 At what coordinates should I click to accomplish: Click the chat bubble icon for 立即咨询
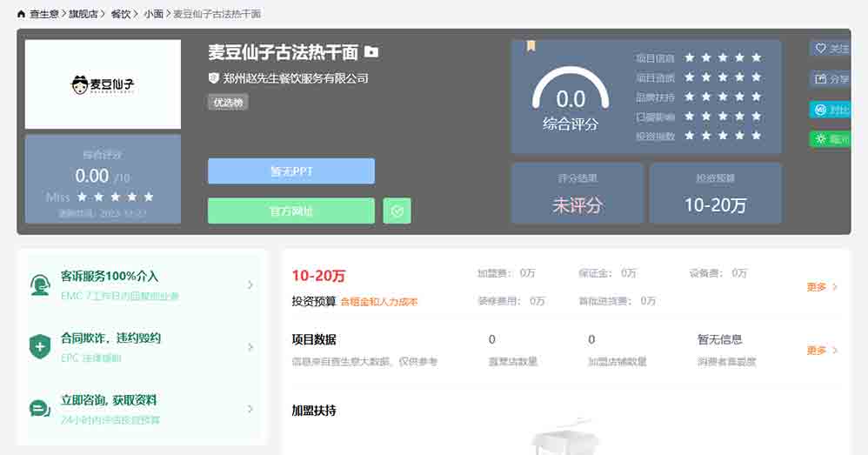pos(40,409)
